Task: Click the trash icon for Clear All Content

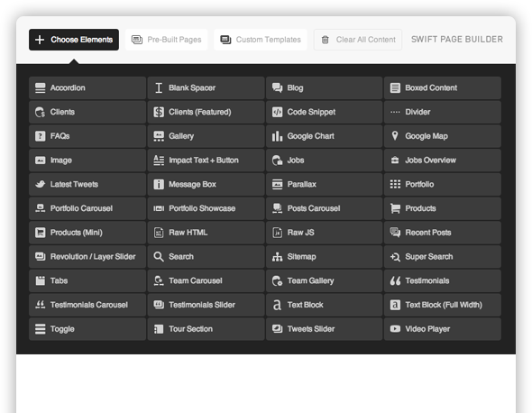Action: pos(325,40)
